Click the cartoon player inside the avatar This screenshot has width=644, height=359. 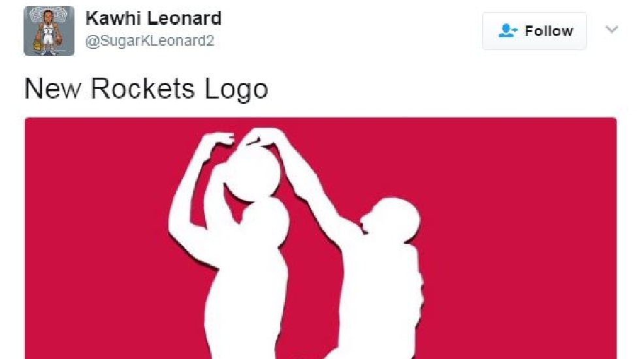coord(48,32)
